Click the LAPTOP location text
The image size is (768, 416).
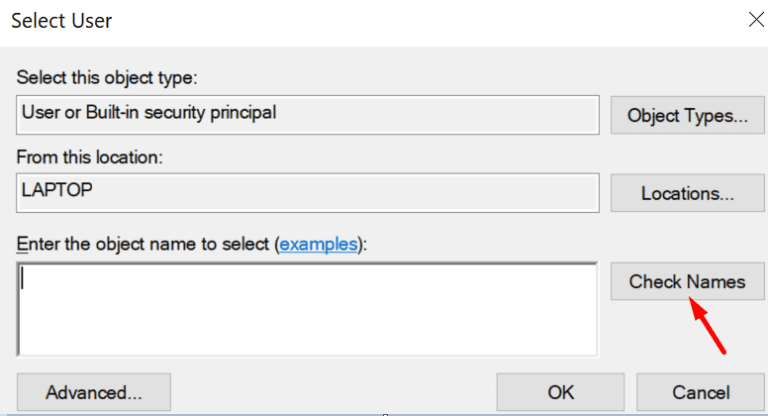point(56,190)
